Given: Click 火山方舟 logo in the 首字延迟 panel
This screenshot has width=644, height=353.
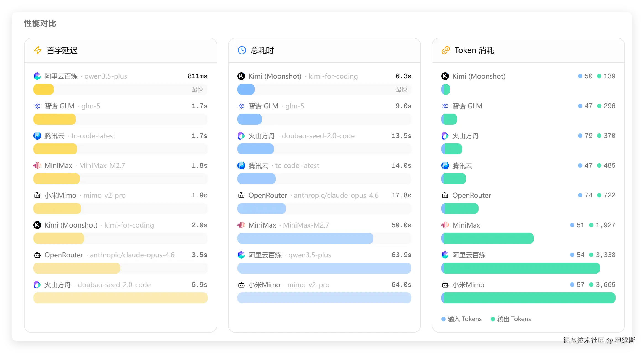Looking at the screenshot, I should (x=37, y=285).
